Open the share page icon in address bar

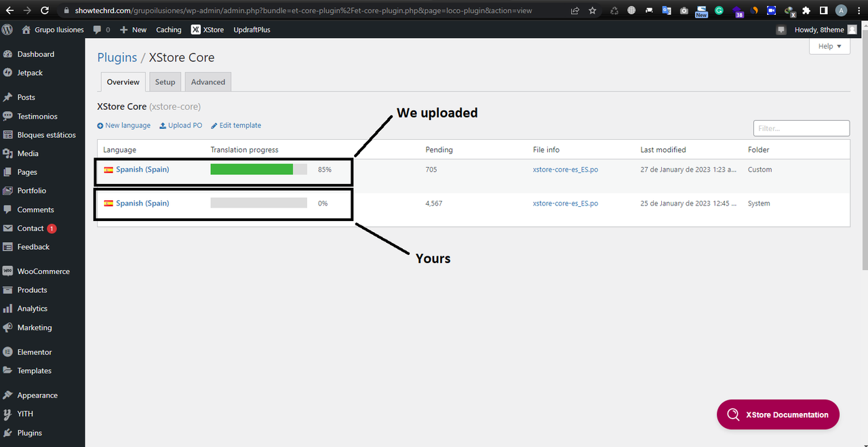coord(574,10)
